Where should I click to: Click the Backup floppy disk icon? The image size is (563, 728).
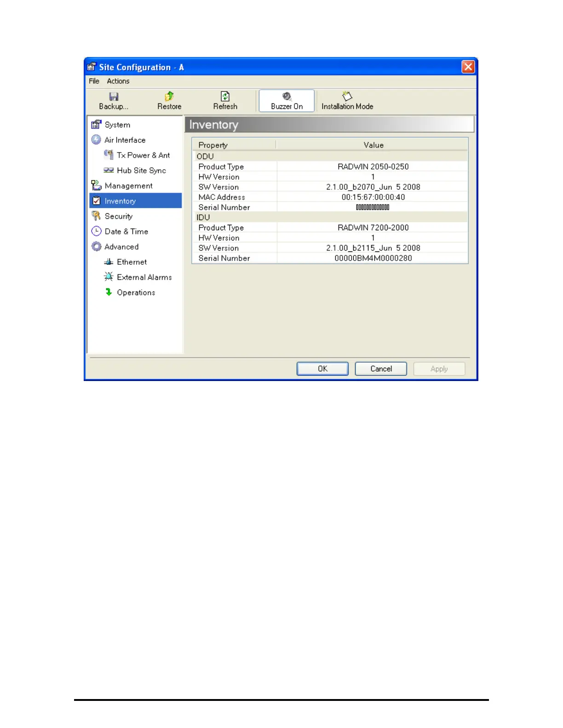tap(114, 97)
